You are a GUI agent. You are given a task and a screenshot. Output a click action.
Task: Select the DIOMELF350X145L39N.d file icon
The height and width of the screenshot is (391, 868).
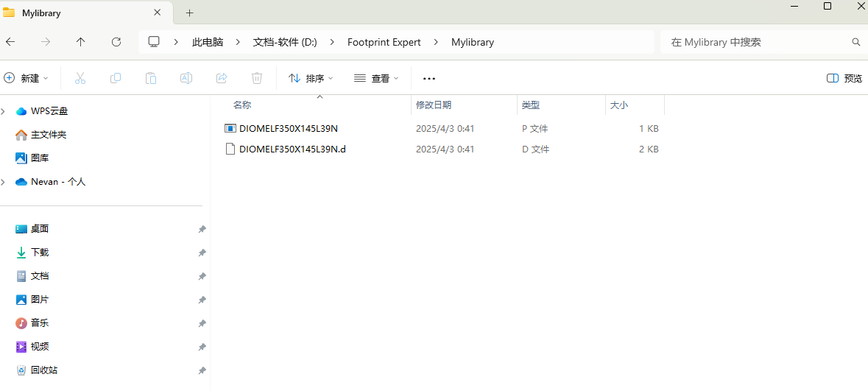coord(230,149)
